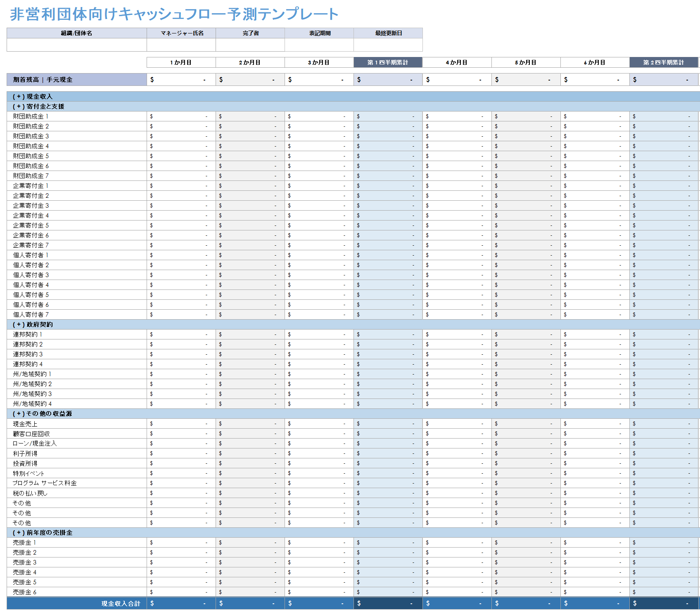The width and height of the screenshot is (700, 612).
Task: Select the 4 か月目 column header
Action: [457, 62]
